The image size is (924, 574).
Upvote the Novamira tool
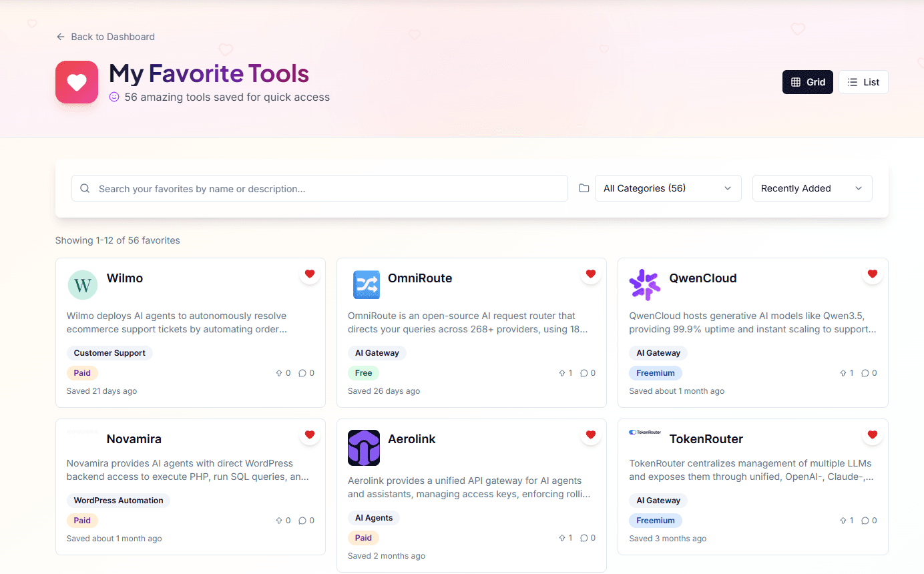tap(283, 521)
